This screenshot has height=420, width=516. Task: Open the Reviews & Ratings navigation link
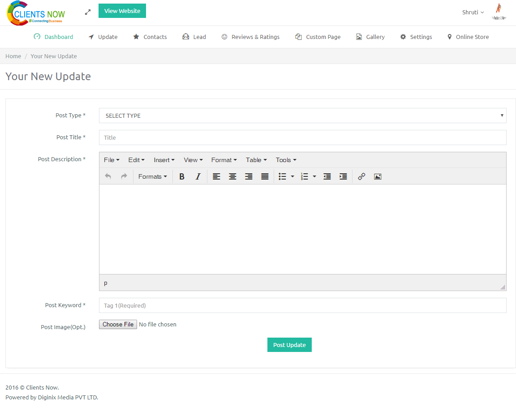click(x=250, y=37)
